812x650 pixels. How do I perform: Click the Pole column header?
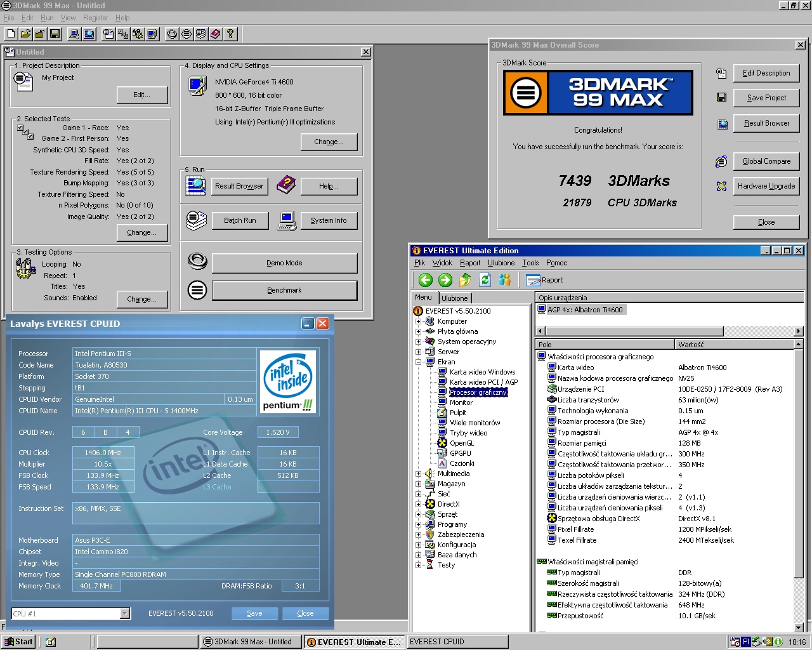point(606,345)
